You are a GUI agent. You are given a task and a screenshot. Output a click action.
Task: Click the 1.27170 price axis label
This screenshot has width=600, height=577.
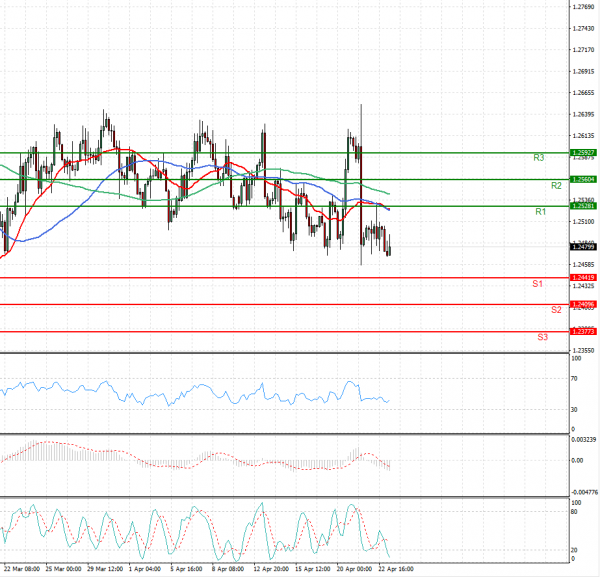coord(583,50)
